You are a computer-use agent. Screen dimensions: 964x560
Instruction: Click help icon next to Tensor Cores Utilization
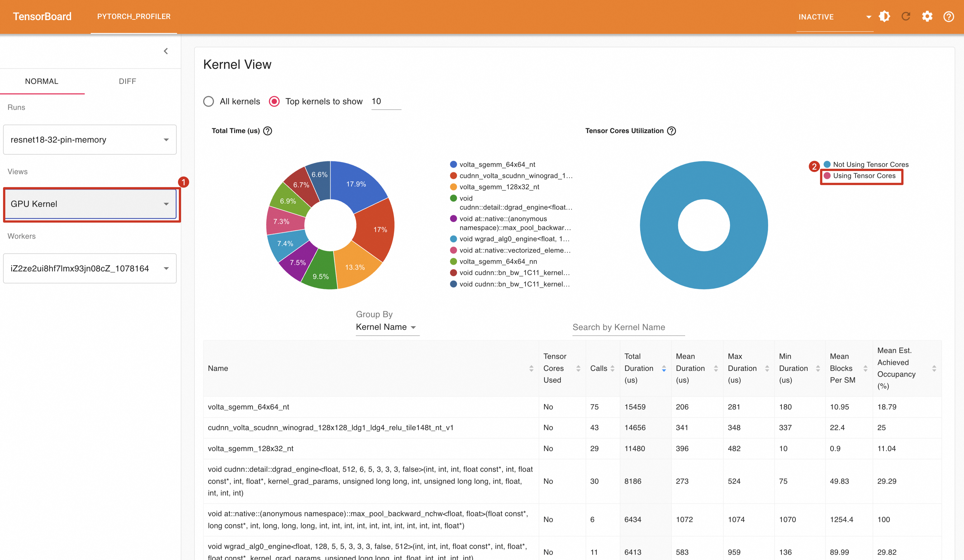[671, 131]
